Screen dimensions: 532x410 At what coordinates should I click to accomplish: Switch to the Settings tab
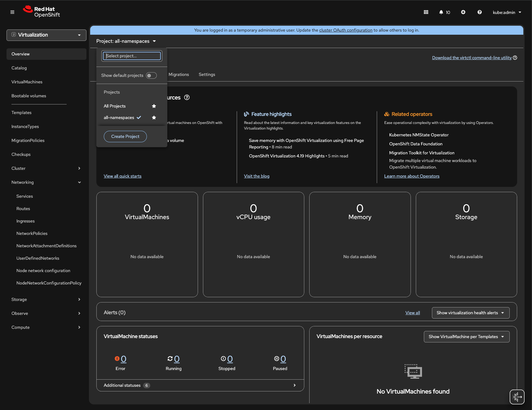coord(207,74)
